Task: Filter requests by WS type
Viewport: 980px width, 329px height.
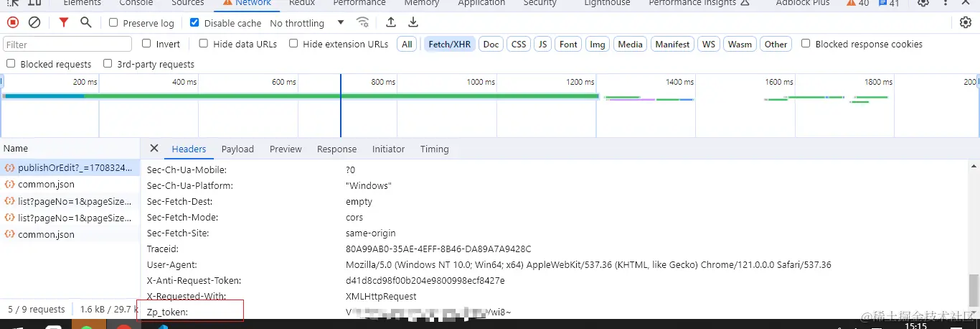Action: click(709, 45)
